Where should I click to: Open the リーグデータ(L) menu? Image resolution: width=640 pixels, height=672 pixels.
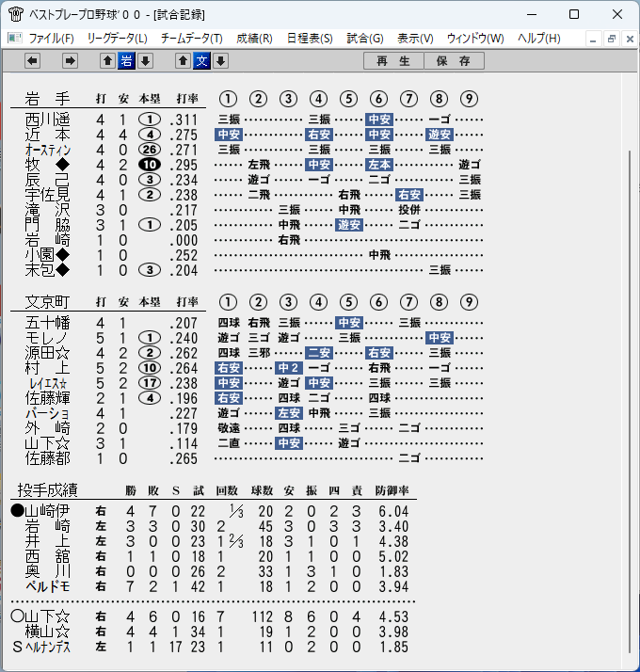117,39
